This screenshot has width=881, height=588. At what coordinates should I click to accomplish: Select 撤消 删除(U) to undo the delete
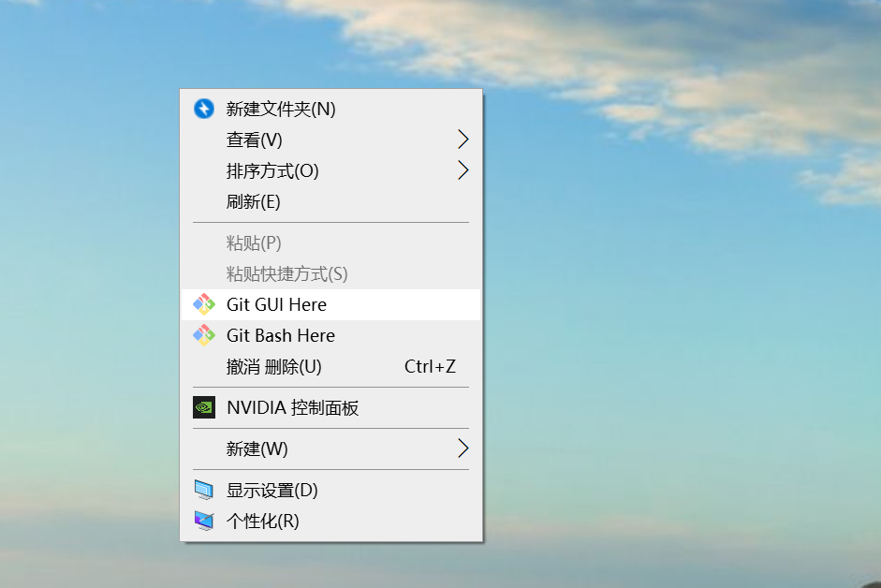(x=330, y=366)
